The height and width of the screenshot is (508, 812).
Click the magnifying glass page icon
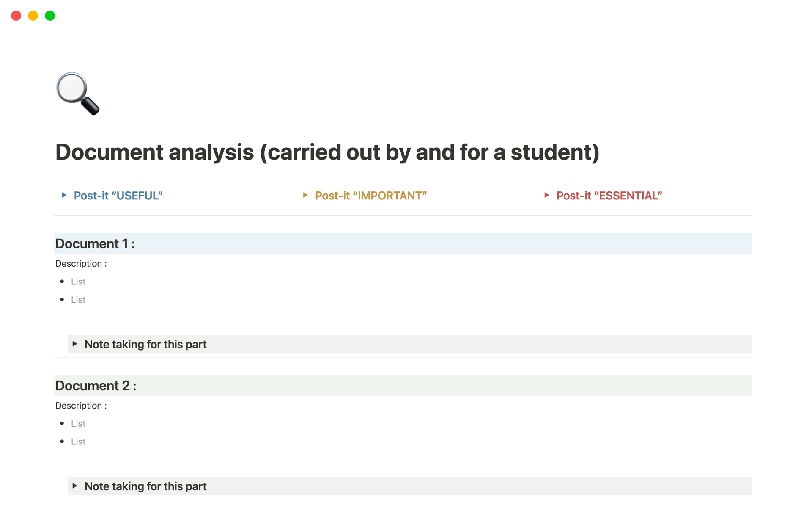pyautogui.click(x=78, y=93)
